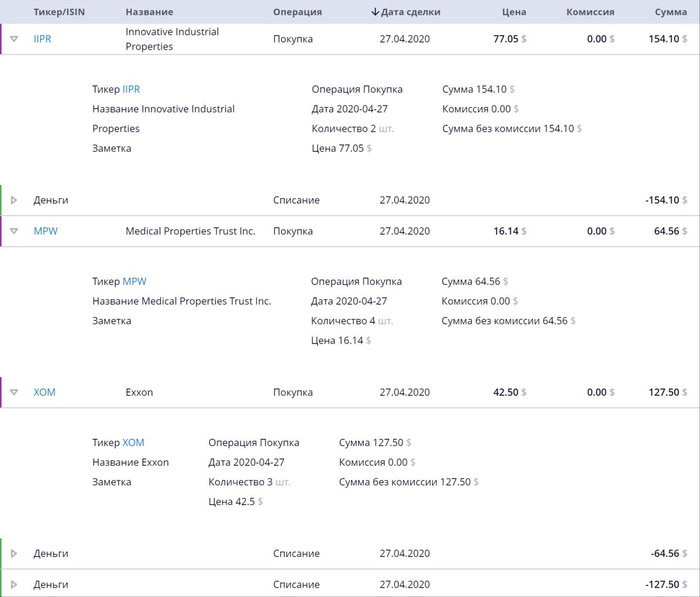Click 'Цена 77.05' in IIPR details
Screen dimensions: 700x597
coord(342,148)
